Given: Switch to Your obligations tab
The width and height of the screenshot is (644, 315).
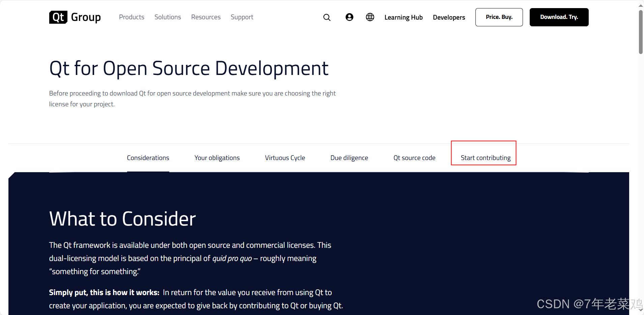Looking at the screenshot, I should click(217, 158).
